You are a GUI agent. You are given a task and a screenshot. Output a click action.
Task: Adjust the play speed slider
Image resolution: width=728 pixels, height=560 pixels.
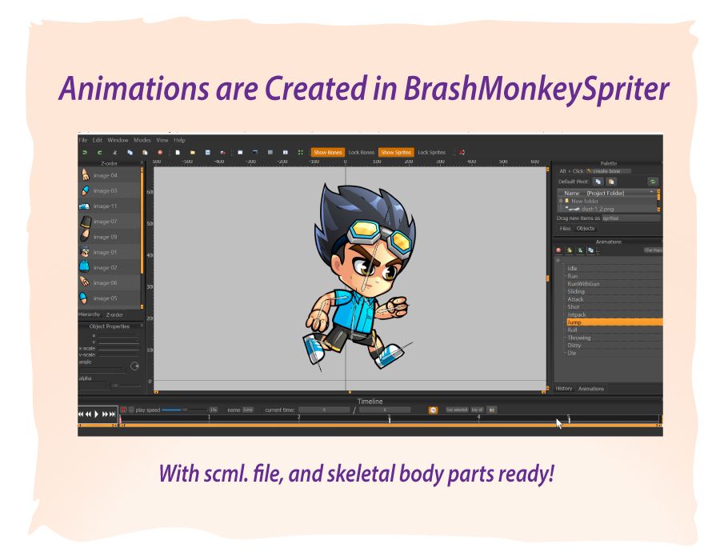pos(184,410)
